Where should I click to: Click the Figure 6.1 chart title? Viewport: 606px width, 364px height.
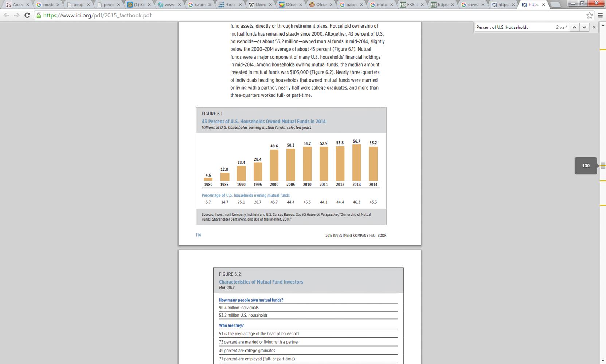[x=263, y=122]
